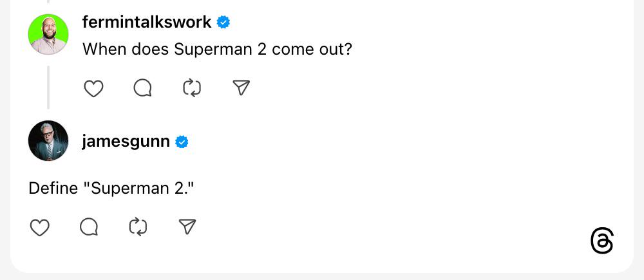Click the thread line segment above fermintalkswork's avatar
This screenshot has width=644, height=280.
pos(48,1)
